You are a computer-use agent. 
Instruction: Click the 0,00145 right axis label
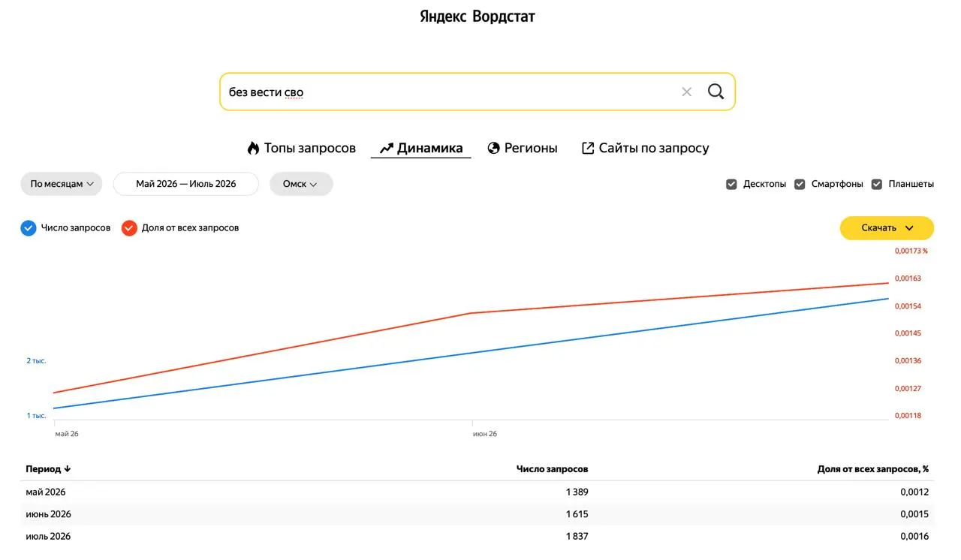pyautogui.click(x=908, y=333)
